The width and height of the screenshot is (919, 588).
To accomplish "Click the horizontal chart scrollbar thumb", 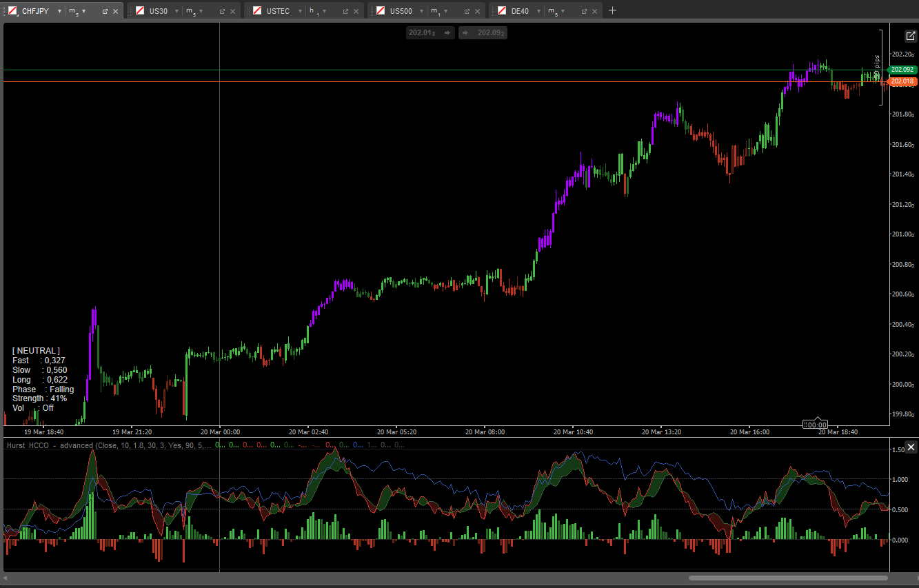I will click(x=788, y=578).
